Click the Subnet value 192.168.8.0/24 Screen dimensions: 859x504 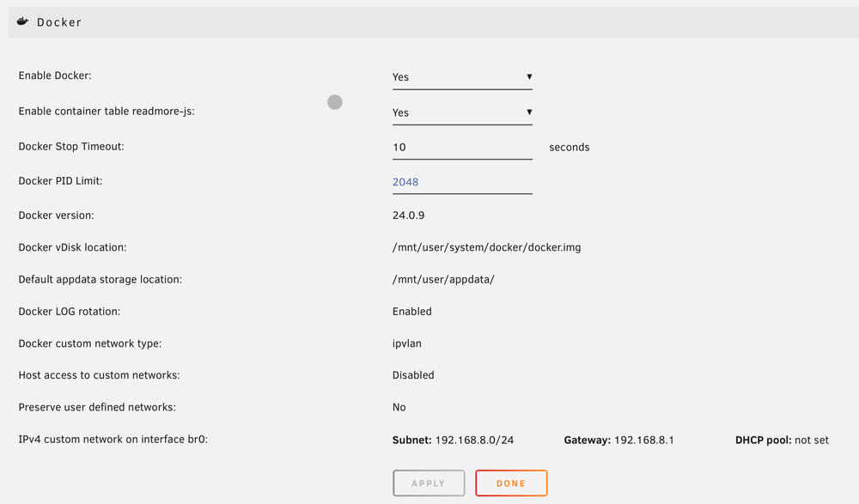(x=474, y=440)
